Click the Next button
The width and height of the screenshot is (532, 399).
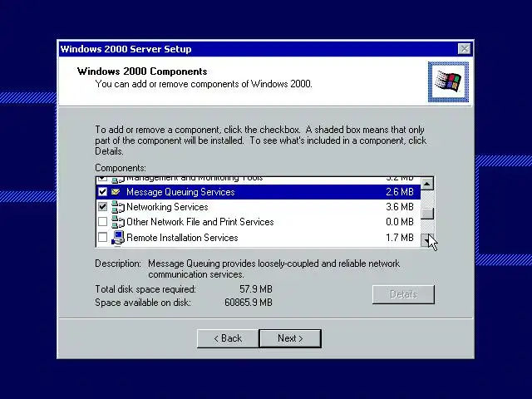[x=290, y=338]
